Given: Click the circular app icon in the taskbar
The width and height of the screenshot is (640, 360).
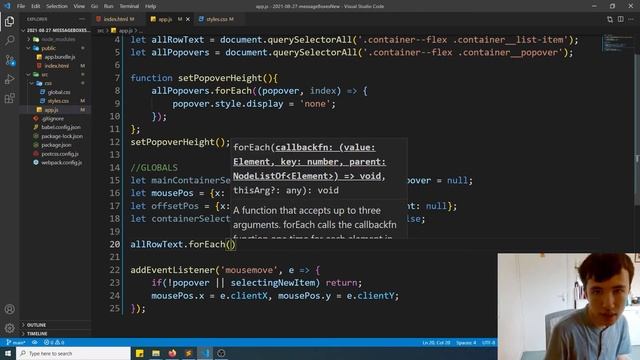Looking at the screenshot, I should 221,353.
